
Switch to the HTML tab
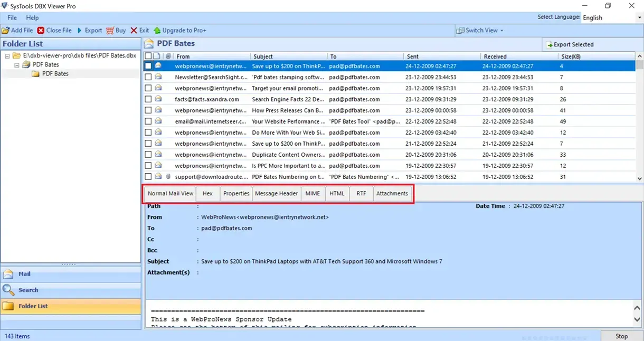pyautogui.click(x=337, y=193)
